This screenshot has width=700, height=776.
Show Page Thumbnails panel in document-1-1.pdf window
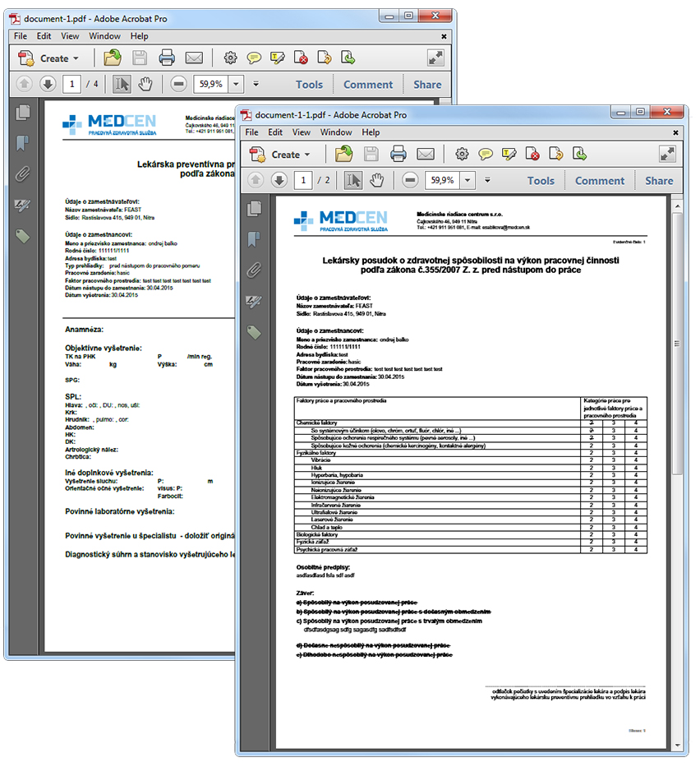tap(254, 208)
